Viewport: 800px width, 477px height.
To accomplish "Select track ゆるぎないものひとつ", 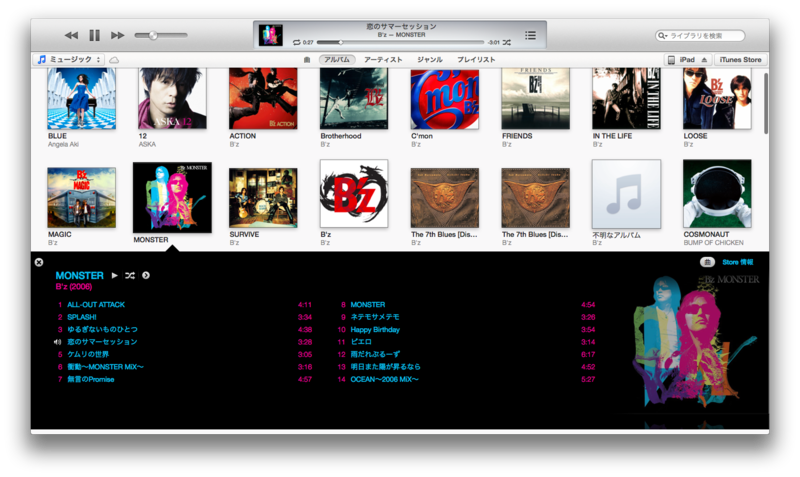I will (102, 330).
